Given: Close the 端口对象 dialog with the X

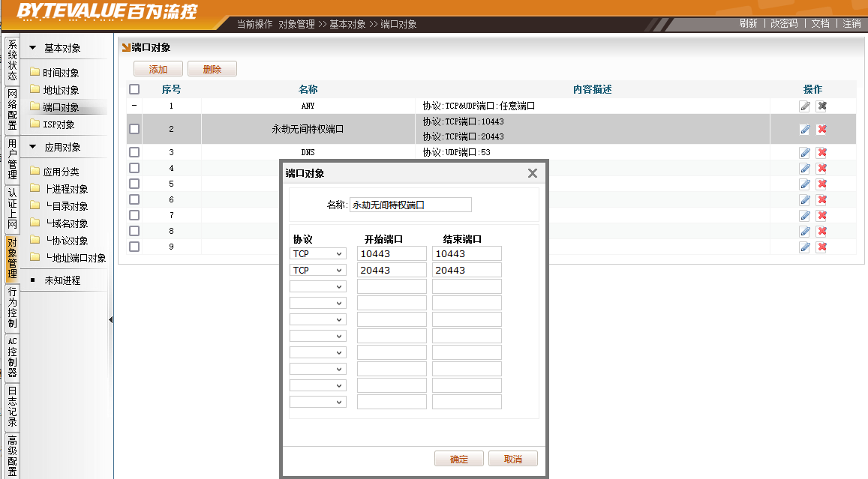Looking at the screenshot, I should coord(533,173).
